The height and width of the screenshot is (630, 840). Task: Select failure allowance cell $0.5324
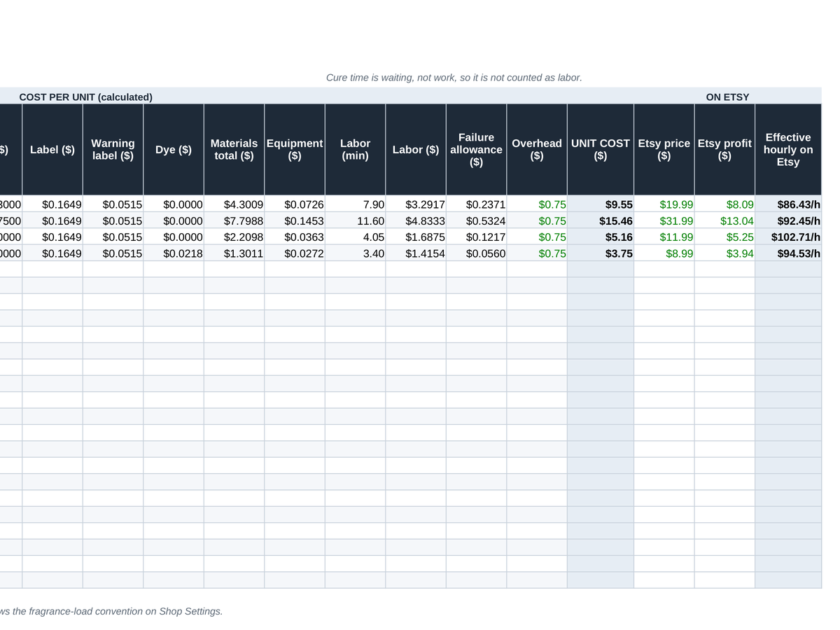click(476, 220)
